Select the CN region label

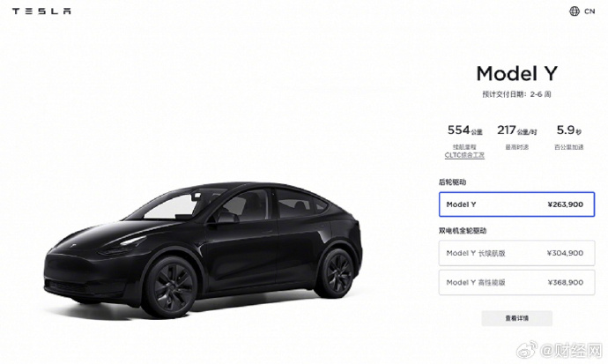pos(589,11)
